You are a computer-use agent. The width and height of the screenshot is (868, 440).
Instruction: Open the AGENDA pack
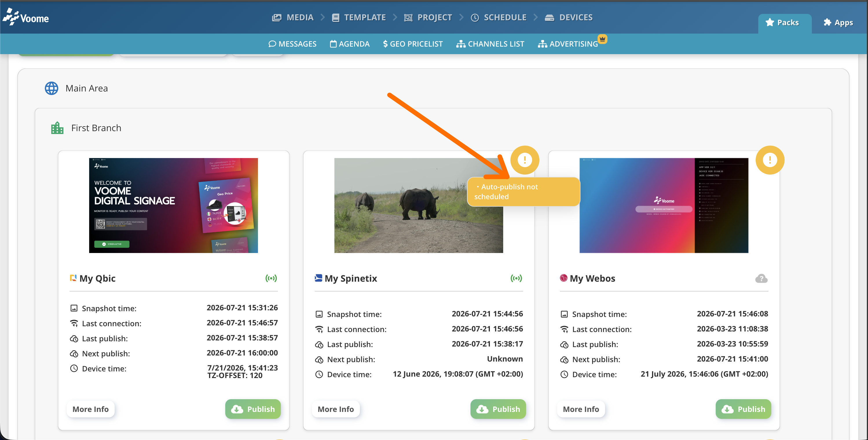click(349, 44)
